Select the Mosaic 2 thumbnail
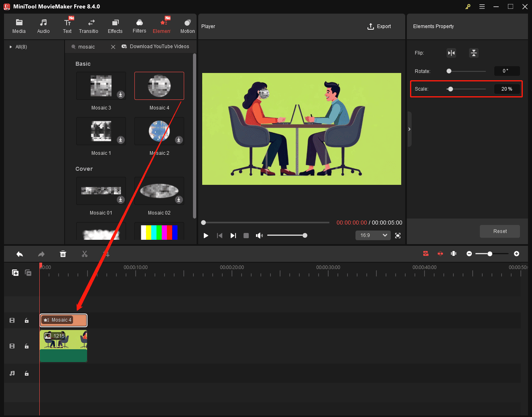Screen dimensions: 532x417 (159, 131)
